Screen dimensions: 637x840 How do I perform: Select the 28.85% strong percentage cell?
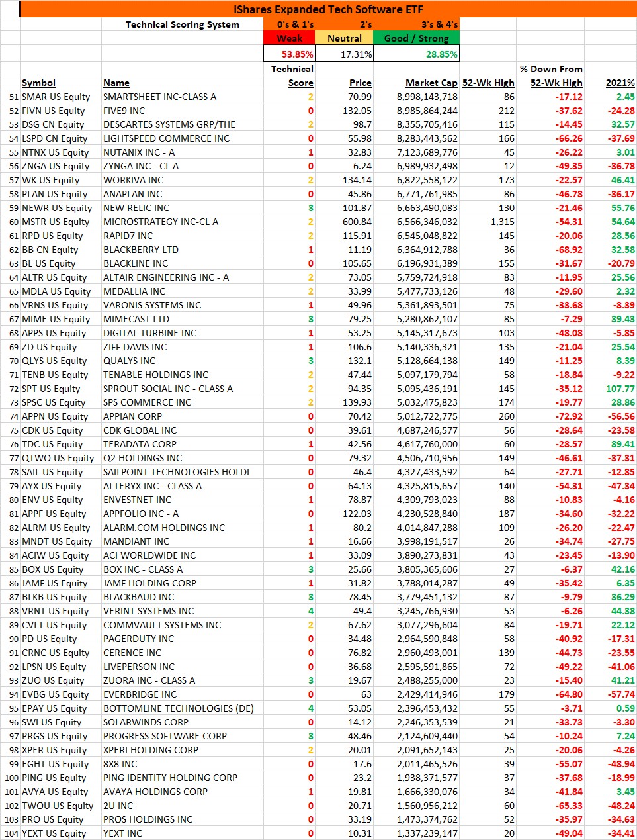pyautogui.click(x=416, y=54)
